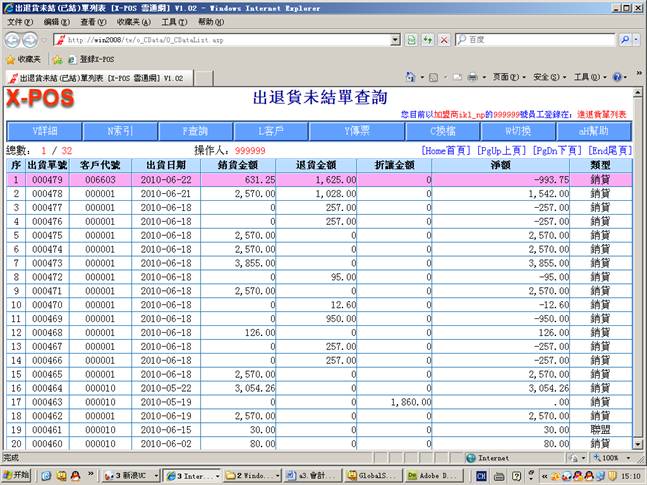Click the F查詢 query button

click(195, 131)
